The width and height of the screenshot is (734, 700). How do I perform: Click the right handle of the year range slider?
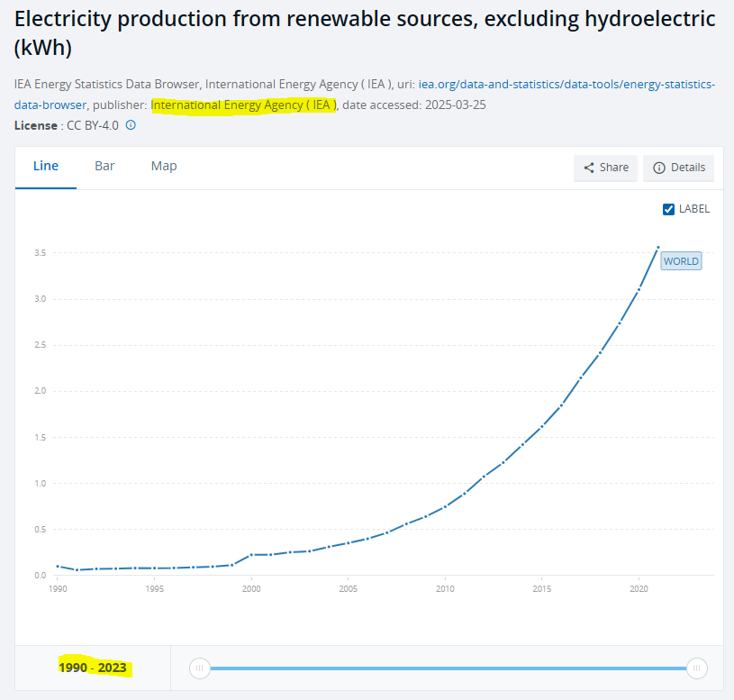coord(697,668)
